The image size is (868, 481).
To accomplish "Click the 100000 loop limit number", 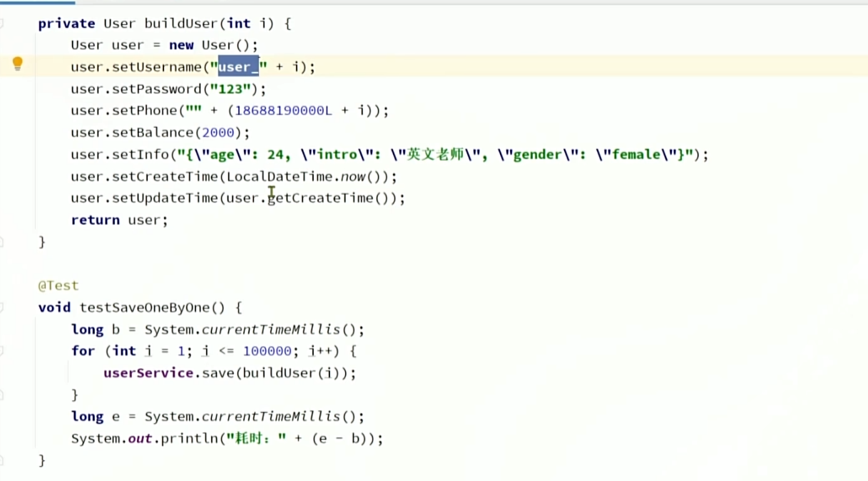I will (x=267, y=351).
